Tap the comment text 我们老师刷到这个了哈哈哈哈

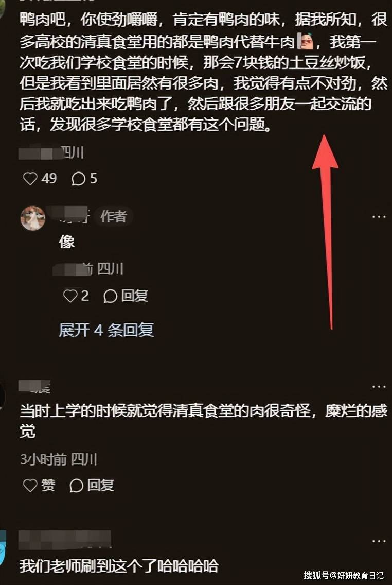[x=119, y=566]
